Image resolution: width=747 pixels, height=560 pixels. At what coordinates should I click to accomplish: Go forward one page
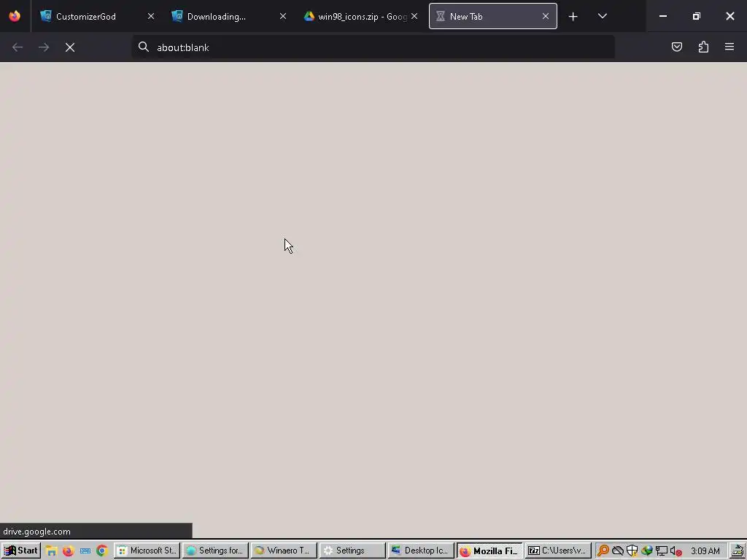(44, 47)
